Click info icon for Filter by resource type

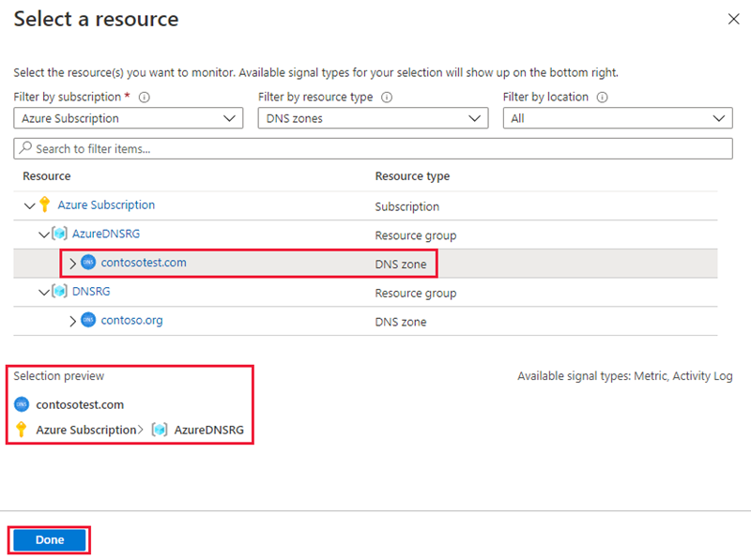pyautogui.click(x=387, y=98)
